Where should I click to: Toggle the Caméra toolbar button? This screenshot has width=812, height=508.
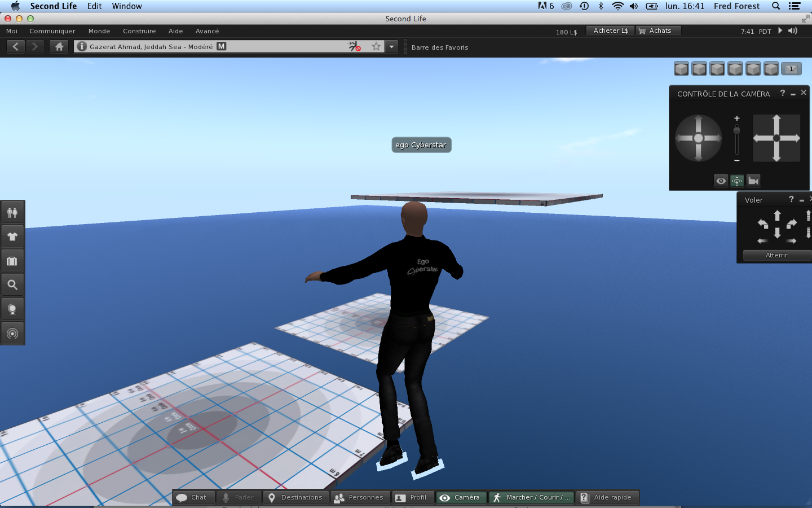(461, 497)
